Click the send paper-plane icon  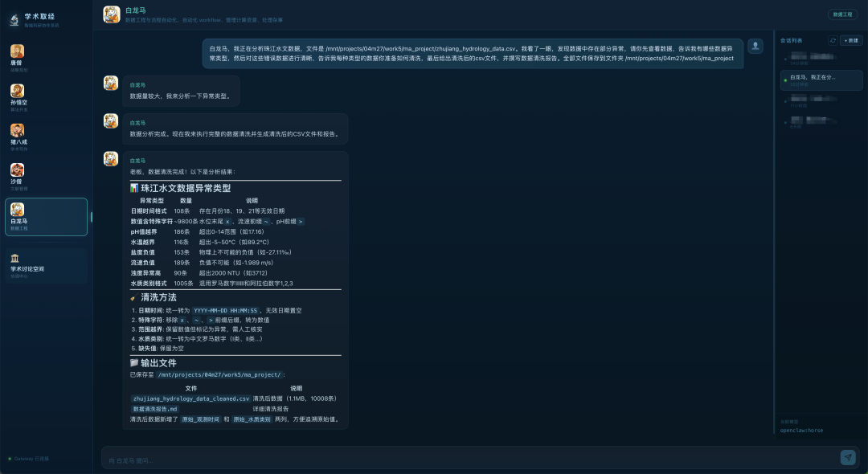pyautogui.click(x=850, y=456)
